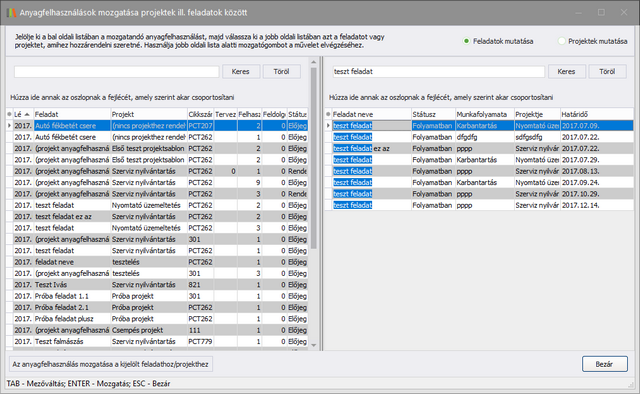Click right Töröl clear button
Screen dimensions: 640x394
[607, 71]
